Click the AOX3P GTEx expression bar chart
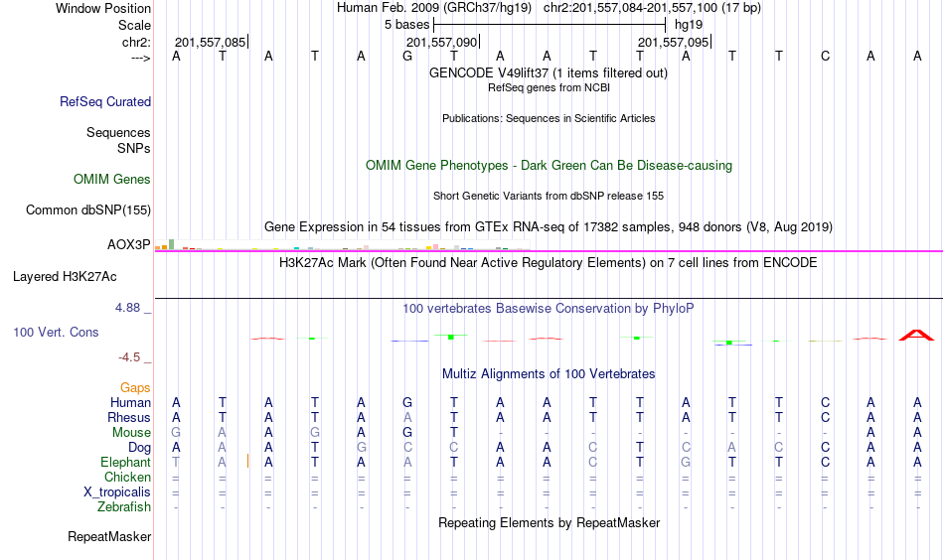The height and width of the screenshot is (560, 944). (342, 245)
